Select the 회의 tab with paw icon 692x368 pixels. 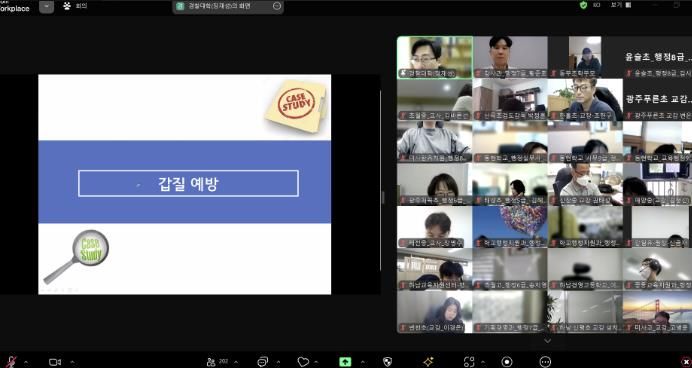75,6
